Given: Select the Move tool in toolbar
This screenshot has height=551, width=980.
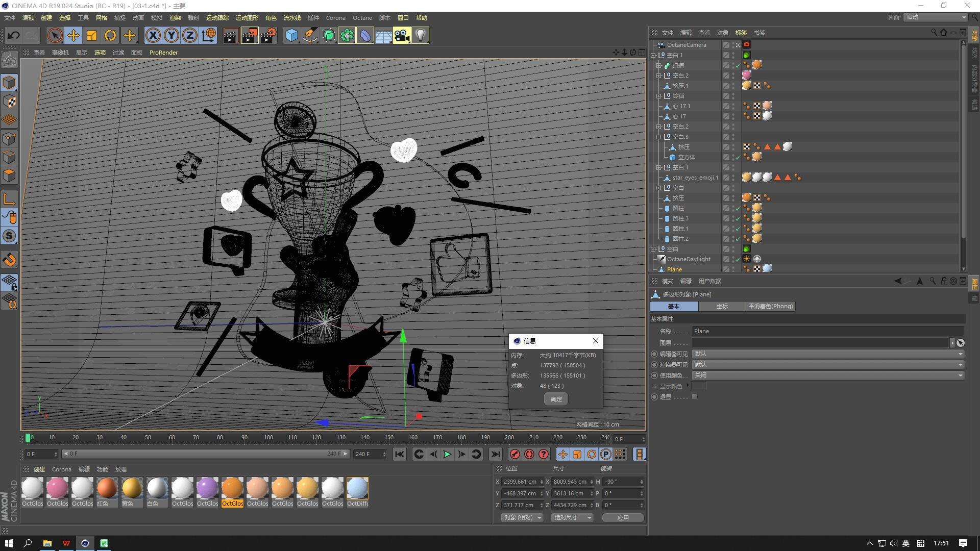Looking at the screenshot, I should point(73,35).
